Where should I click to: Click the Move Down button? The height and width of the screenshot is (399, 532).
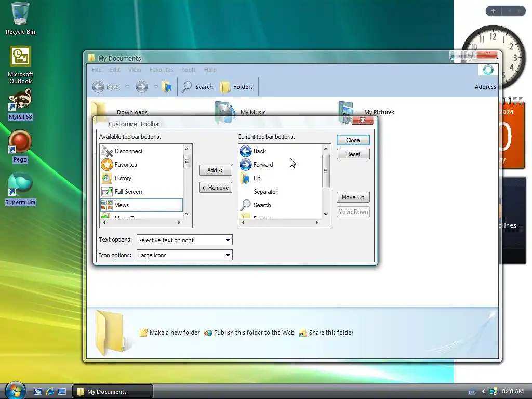coord(353,212)
